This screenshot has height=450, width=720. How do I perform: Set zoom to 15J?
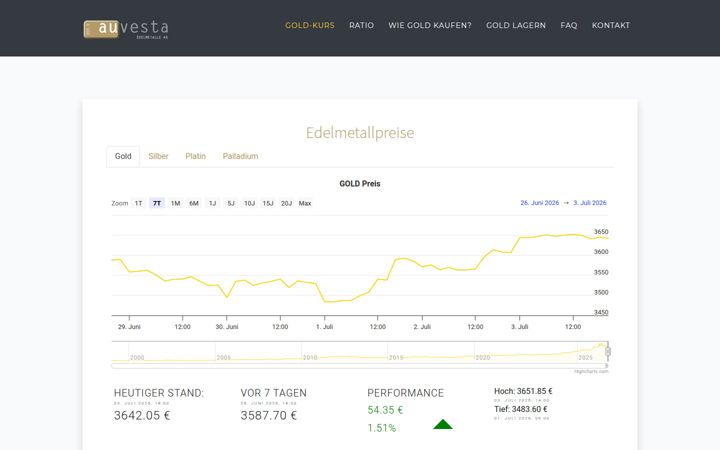click(x=268, y=203)
